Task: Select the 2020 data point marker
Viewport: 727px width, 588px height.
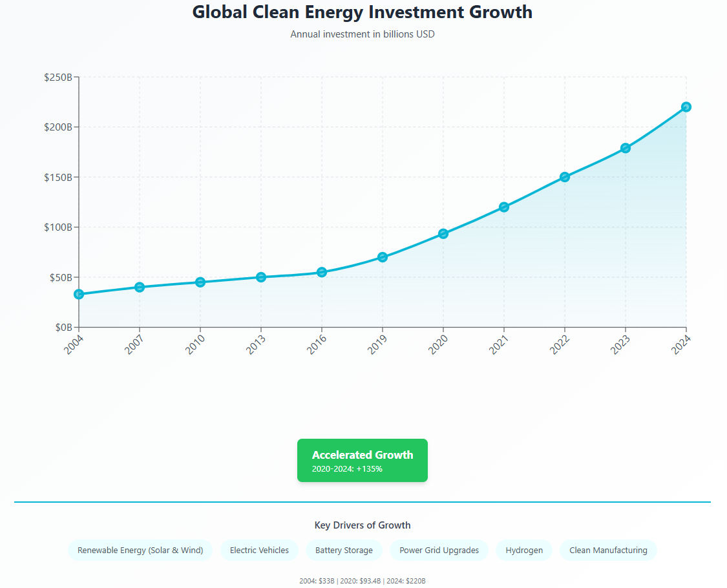Action: coord(443,233)
